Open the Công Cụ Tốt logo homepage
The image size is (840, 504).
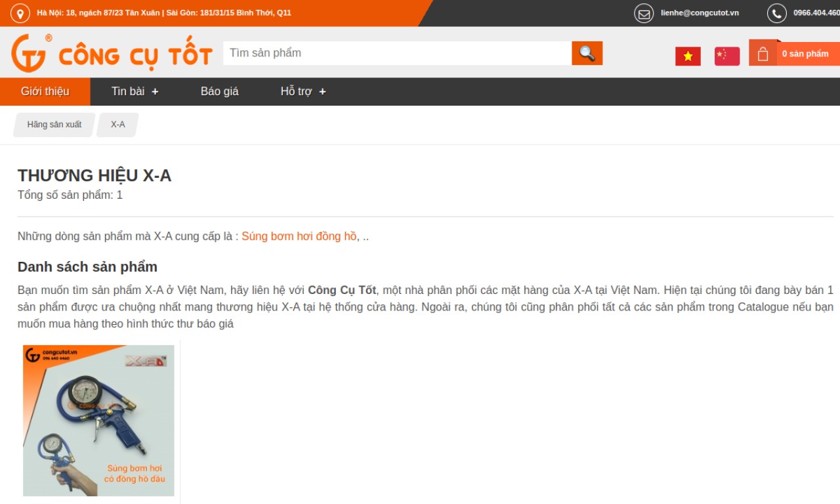[x=112, y=53]
